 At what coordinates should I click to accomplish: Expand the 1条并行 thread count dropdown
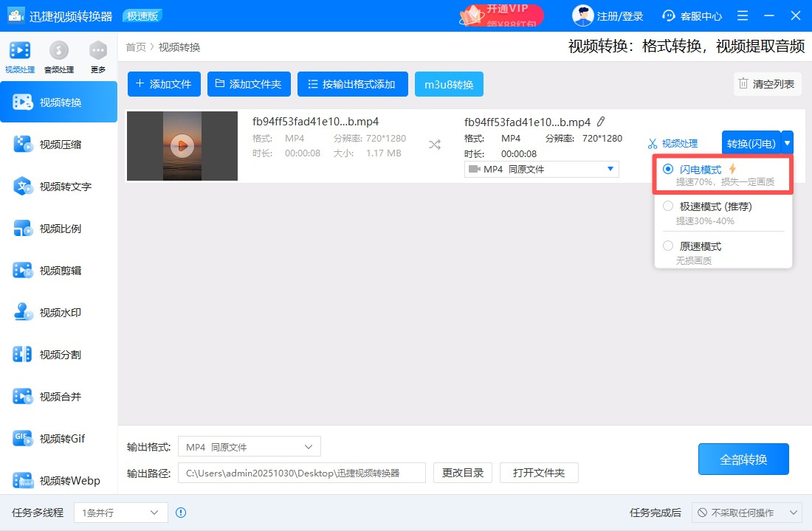pyautogui.click(x=120, y=513)
